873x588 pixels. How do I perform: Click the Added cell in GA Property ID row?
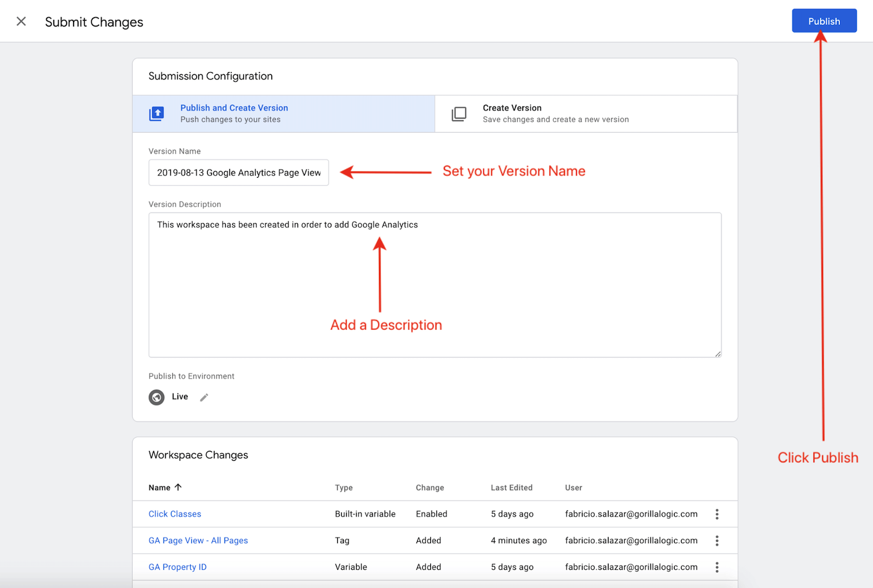point(428,567)
